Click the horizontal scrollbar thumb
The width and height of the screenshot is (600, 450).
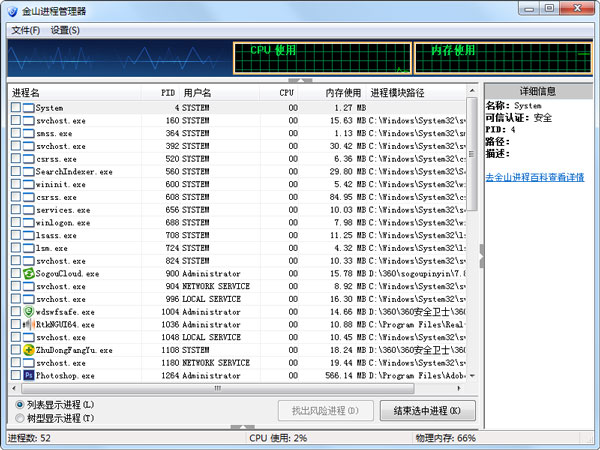(x=218, y=388)
